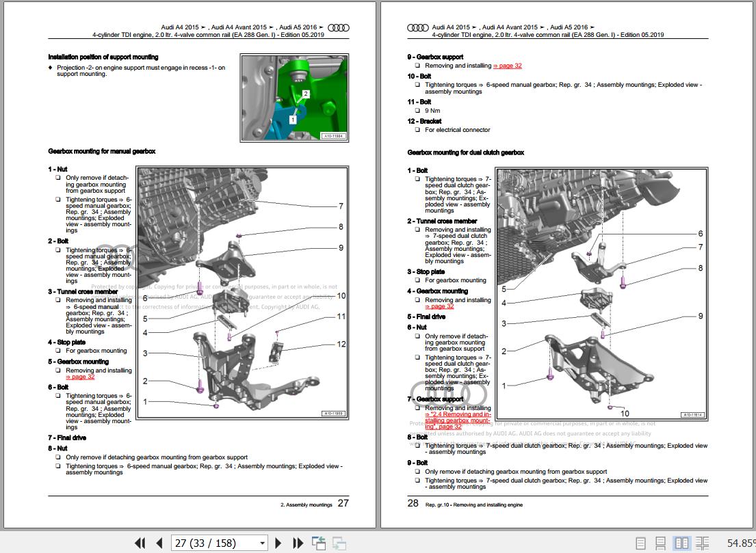Open the page 32 link under 9 - Gearbox support

tap(507, 66)
